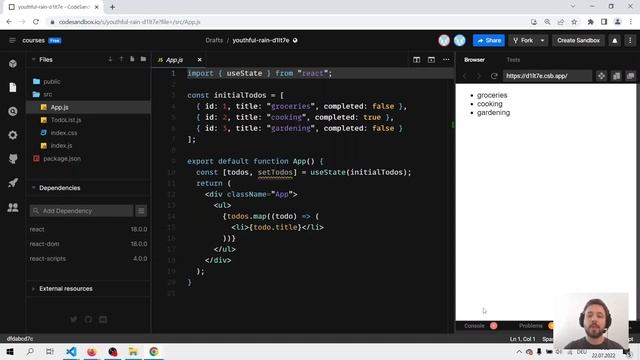The image size is (640, 360).
Task: Click the upload icon in Files header
Action: [121, 60]
